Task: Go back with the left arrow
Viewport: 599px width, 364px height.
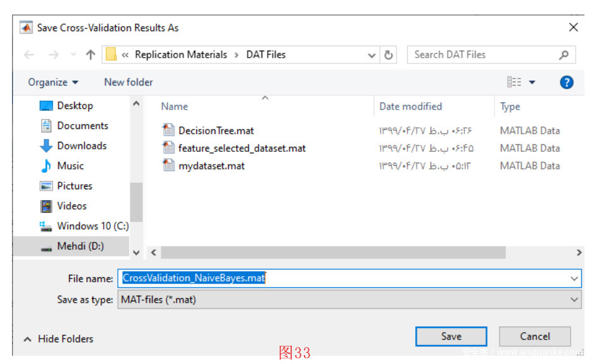Action: point(29,55)
